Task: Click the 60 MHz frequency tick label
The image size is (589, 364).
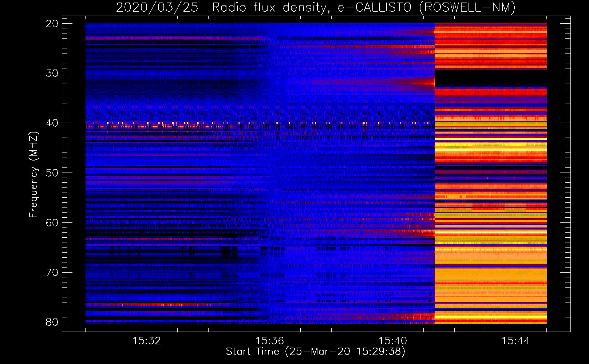Action: click(x=52, y=223)
